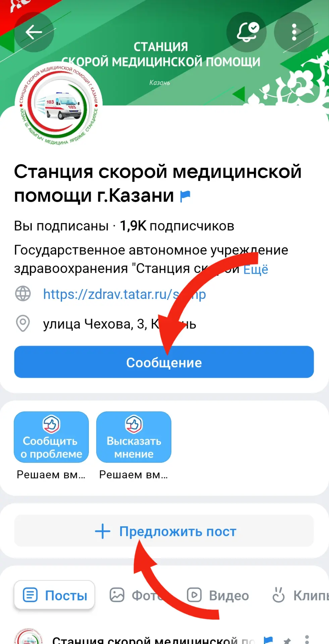Tap the back arrow icon
This screenshot has height=644, width=329.
click(x=34, y=32)
